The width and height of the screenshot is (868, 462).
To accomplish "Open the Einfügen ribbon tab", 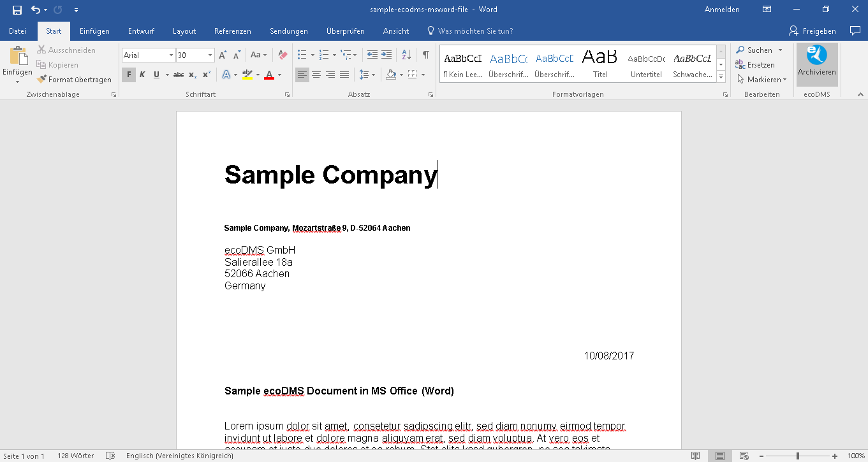I will [94, 31].
